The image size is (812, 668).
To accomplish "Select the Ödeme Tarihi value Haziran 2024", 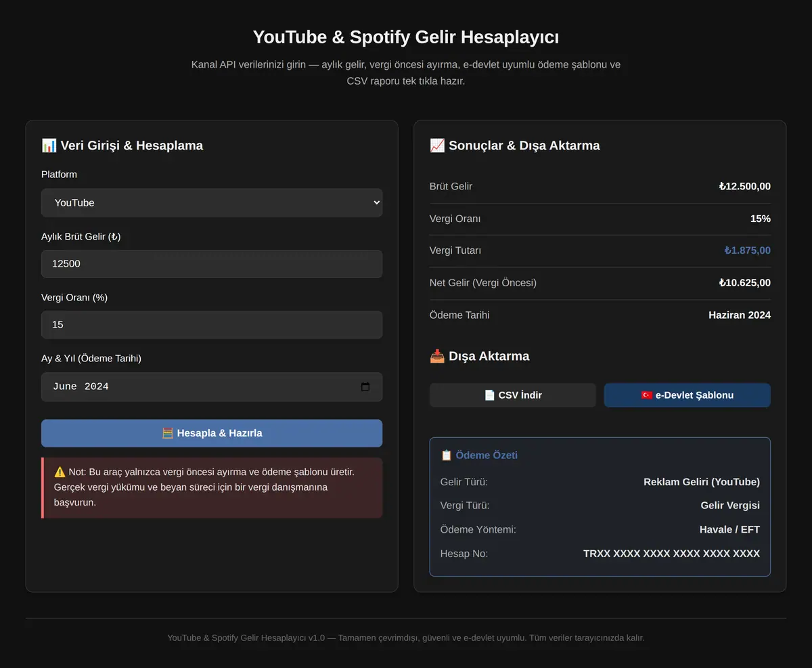I will tap(740, 315).
